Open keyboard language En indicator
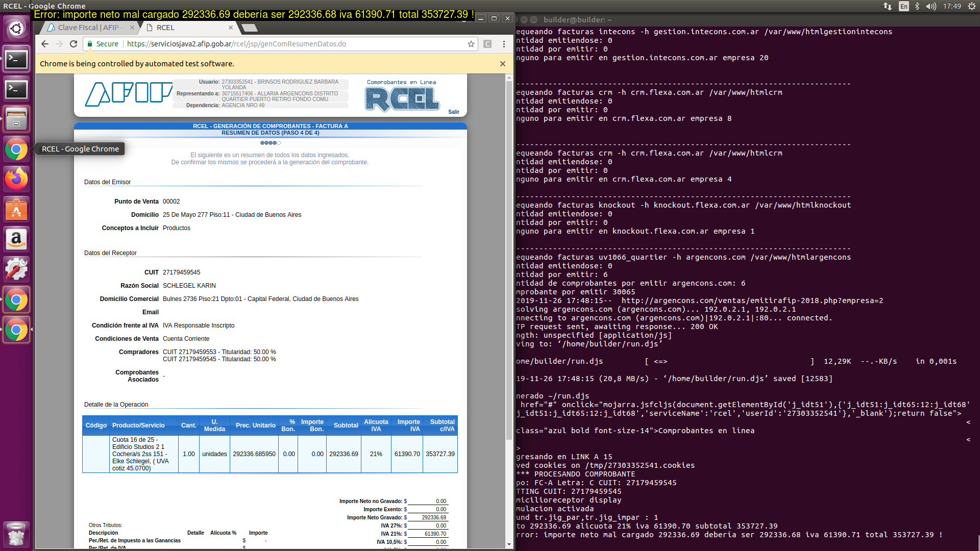Viewport: 980px width, 551px height. [x=904, y=6]
